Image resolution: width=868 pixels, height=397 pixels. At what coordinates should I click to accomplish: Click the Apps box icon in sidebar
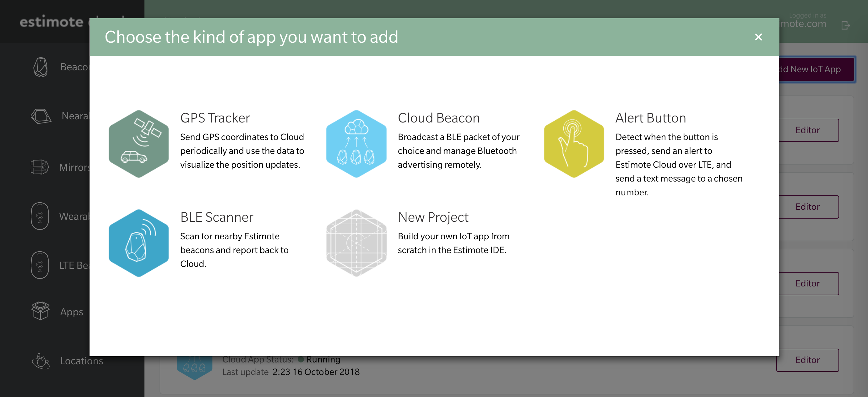(41, 311)
